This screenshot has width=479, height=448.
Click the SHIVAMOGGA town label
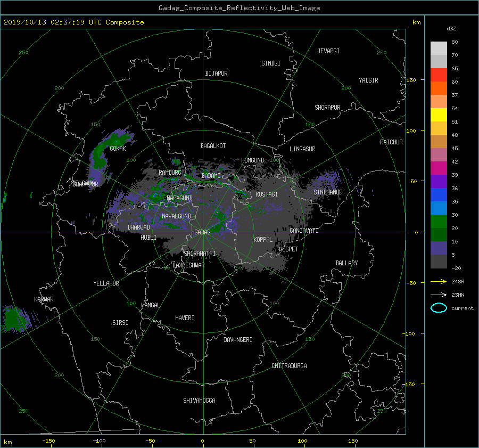click(199, 401)
